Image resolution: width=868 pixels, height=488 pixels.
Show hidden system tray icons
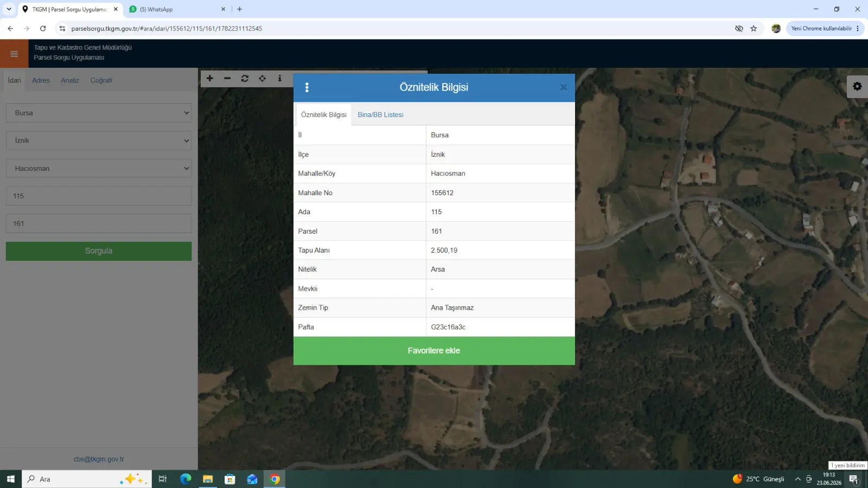(x=797, y=479)
